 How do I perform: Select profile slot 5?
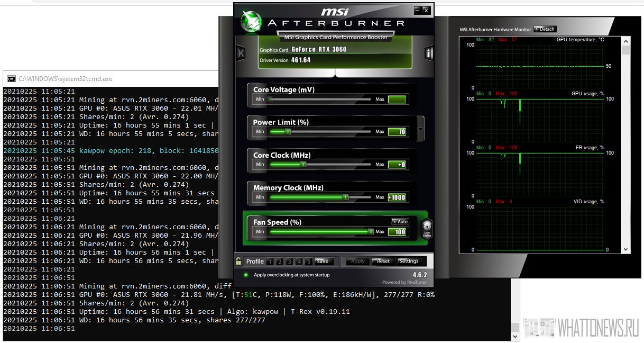[x=309, y=261]
